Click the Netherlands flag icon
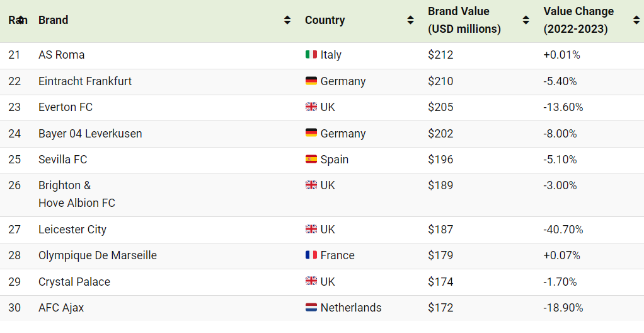Viewport: 644px width, 333px height. pyautogui.click(x=311, y=307)
